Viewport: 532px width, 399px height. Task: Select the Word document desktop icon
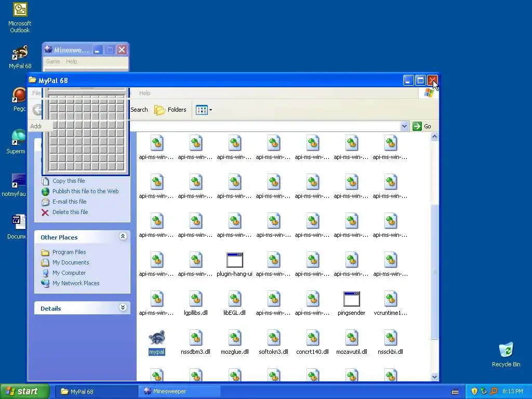[x=17, y=227]
